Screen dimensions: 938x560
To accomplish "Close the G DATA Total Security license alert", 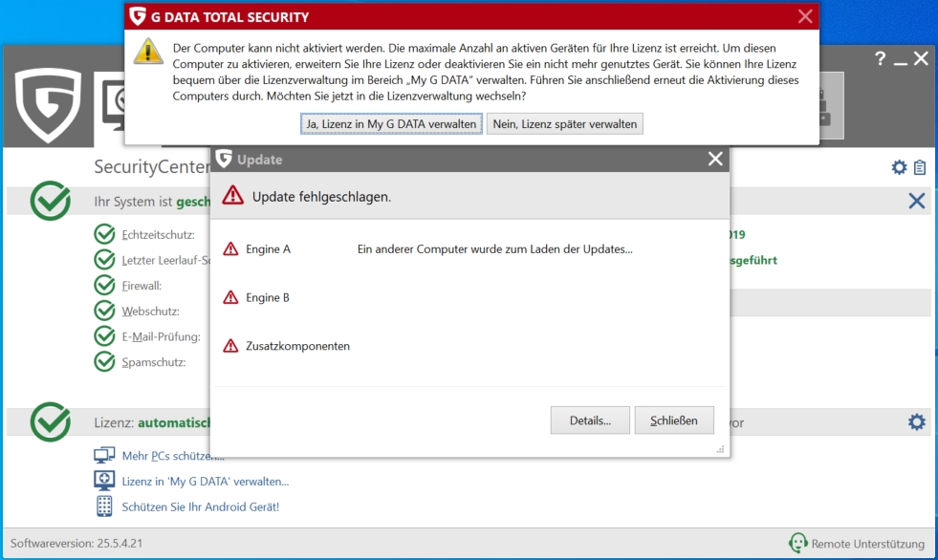I will click(x=805, y=16).
